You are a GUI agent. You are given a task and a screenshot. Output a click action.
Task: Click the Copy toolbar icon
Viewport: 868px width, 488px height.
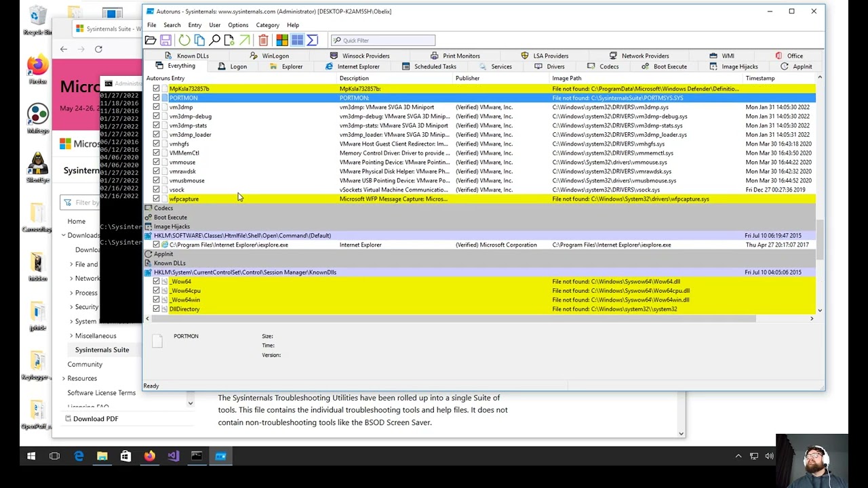click(x=199, y=41)
